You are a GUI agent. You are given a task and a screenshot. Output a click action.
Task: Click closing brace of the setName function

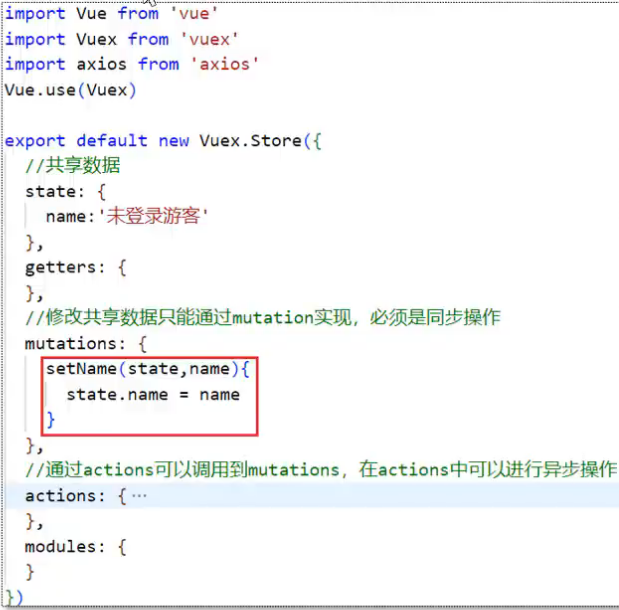(51, 420)
